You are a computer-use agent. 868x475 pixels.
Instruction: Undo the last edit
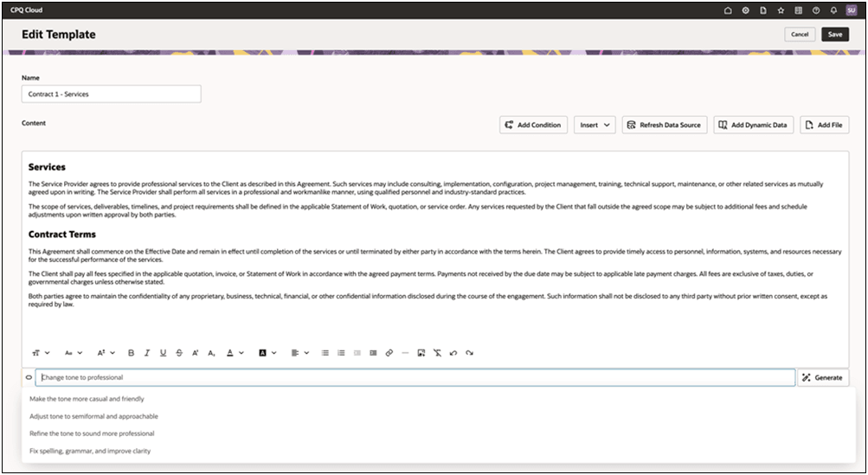(x=453, y=353)
